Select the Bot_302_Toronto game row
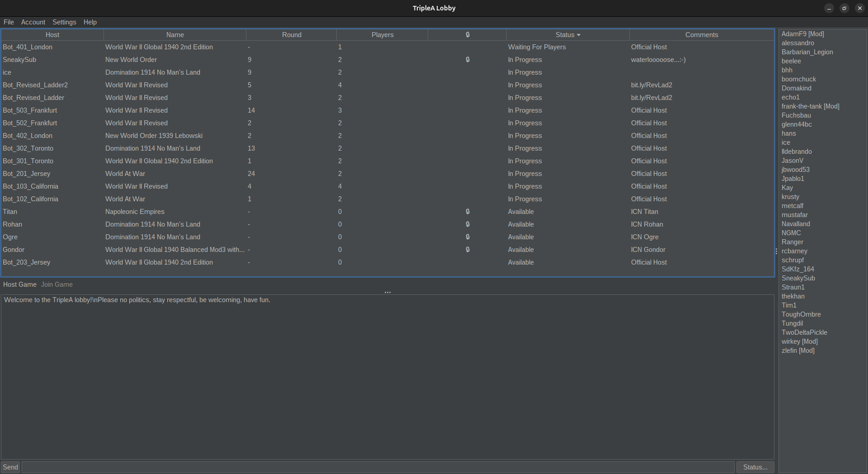The image size is (868, 474). point(387,148)
